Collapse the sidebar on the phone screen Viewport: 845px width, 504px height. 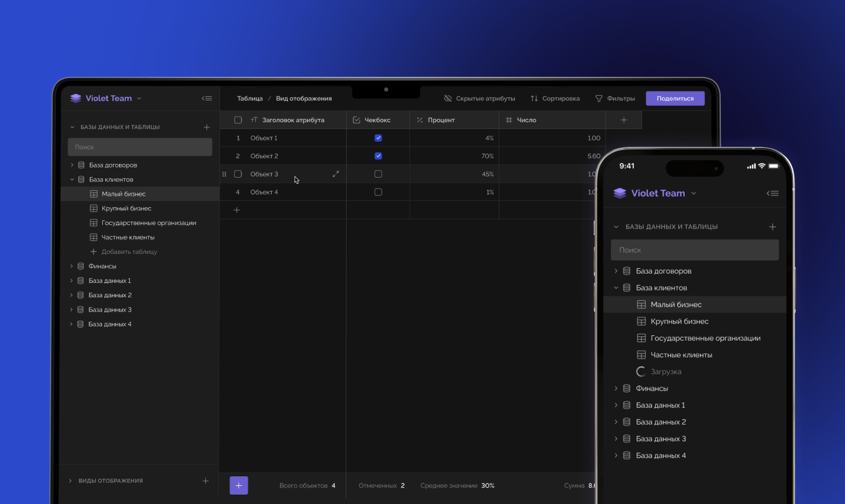tap(772, 193)
